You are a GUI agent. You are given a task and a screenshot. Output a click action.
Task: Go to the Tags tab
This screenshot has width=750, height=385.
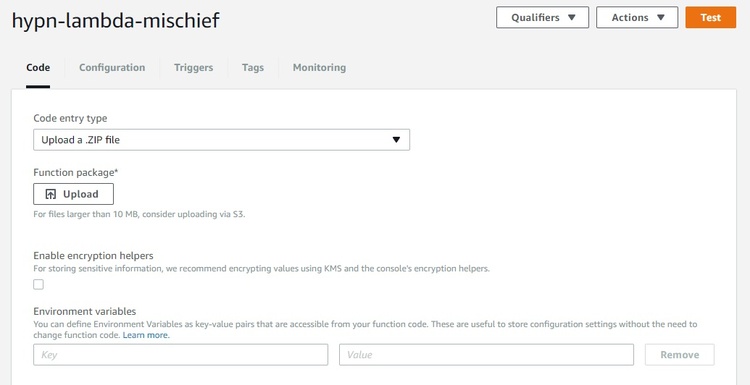(x=253, y=67)
